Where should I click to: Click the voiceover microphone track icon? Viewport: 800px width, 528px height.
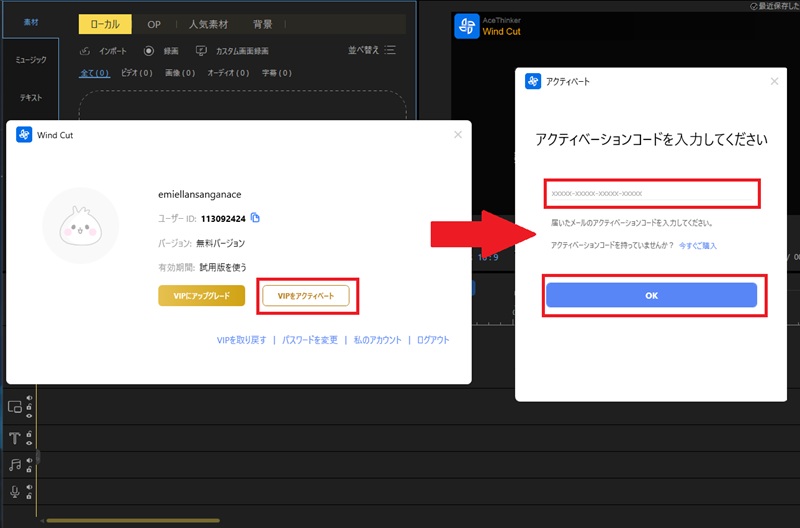click(15, 492)
